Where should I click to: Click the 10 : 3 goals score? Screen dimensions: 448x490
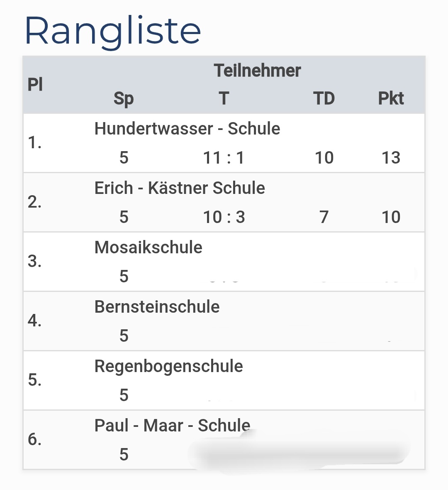(x=224, y=217)
